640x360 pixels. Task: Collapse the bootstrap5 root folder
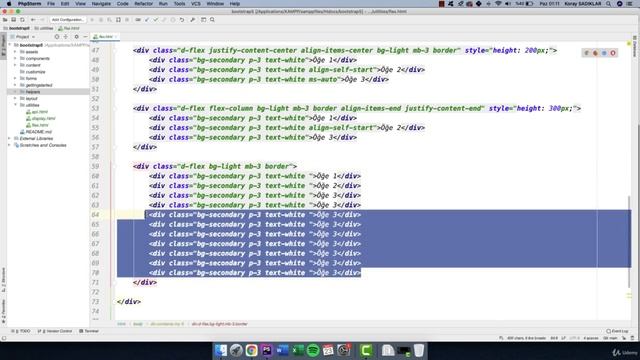coord(10,45)
